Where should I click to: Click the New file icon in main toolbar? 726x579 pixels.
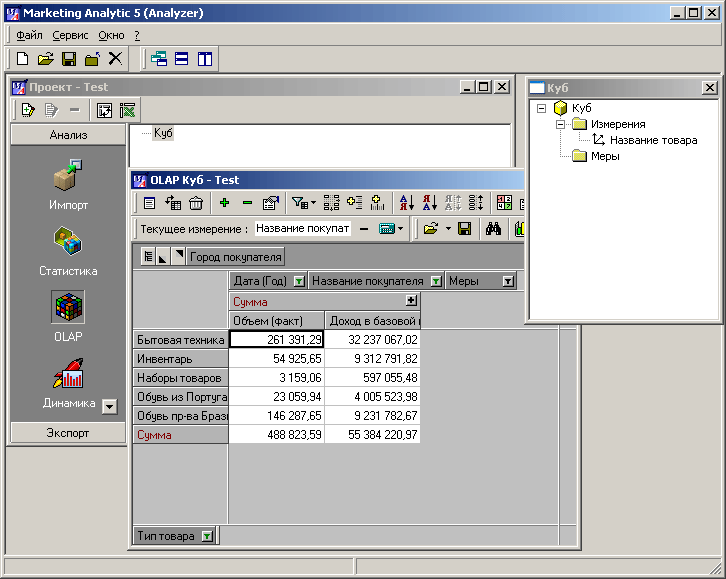coord(22,59)
